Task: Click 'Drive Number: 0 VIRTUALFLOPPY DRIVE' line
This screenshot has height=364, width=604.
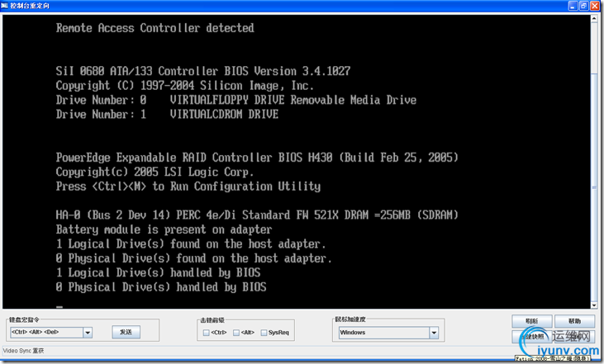Action: (236, 100)
